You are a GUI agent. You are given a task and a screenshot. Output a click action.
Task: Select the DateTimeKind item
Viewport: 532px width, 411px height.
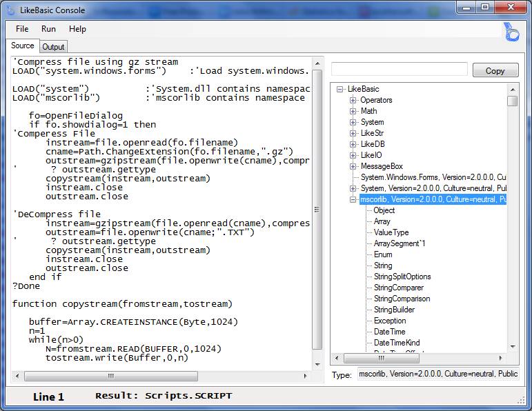[x=397, y=343]
